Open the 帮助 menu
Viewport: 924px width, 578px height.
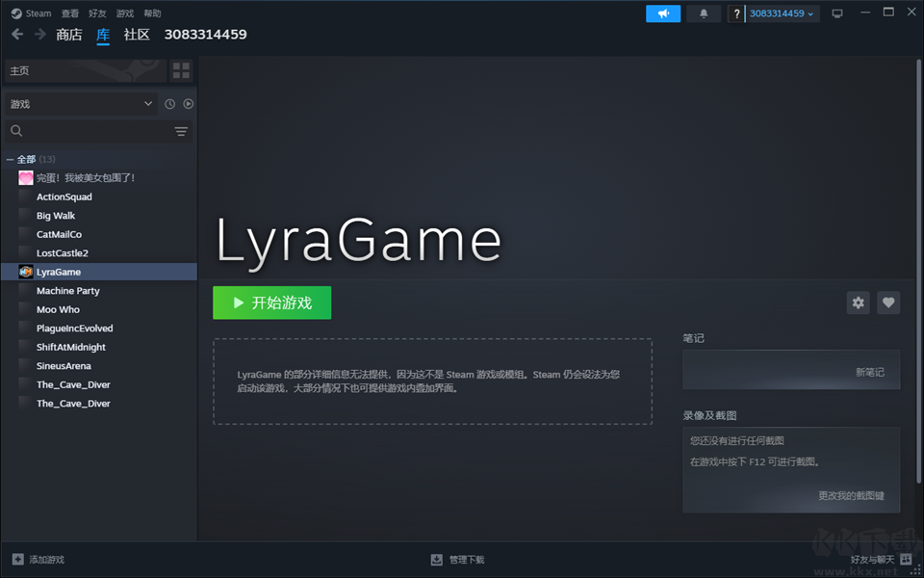[x=152, y=13]
